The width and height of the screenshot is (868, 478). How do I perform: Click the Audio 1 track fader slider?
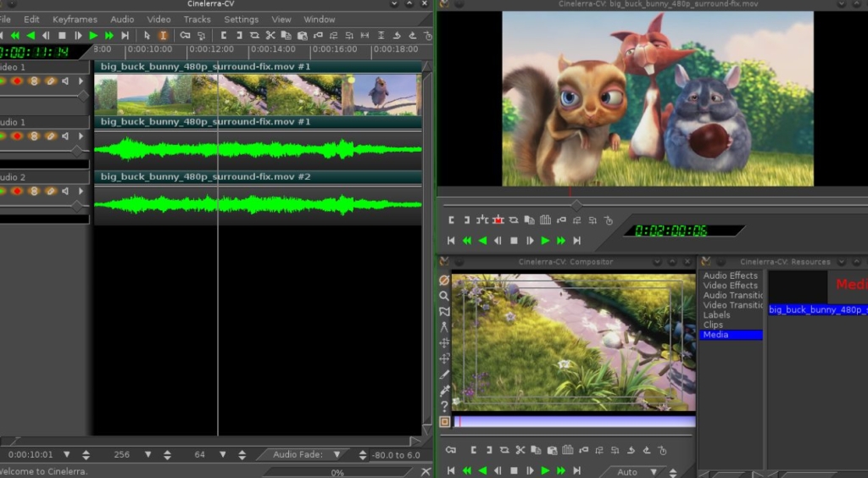pos(77,151)
